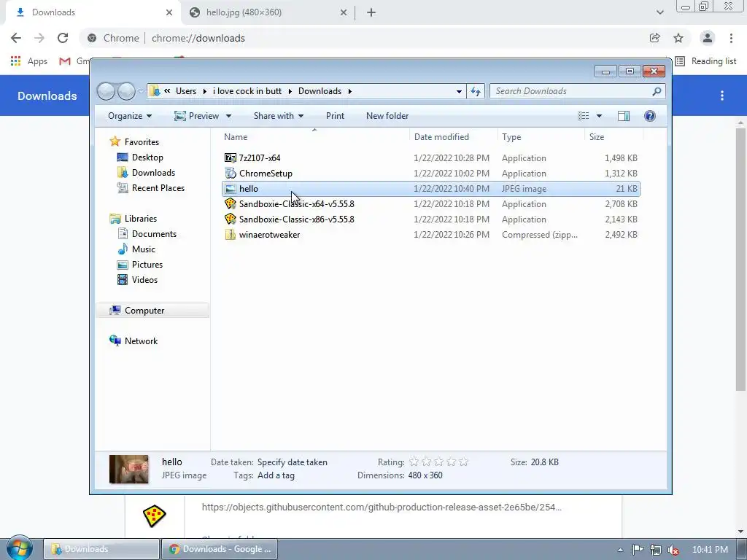Viewport: 747px width, 560px height.
Task: Click the Downloads taskbar button
Action: pyautogui.click(x=101, y=549)
